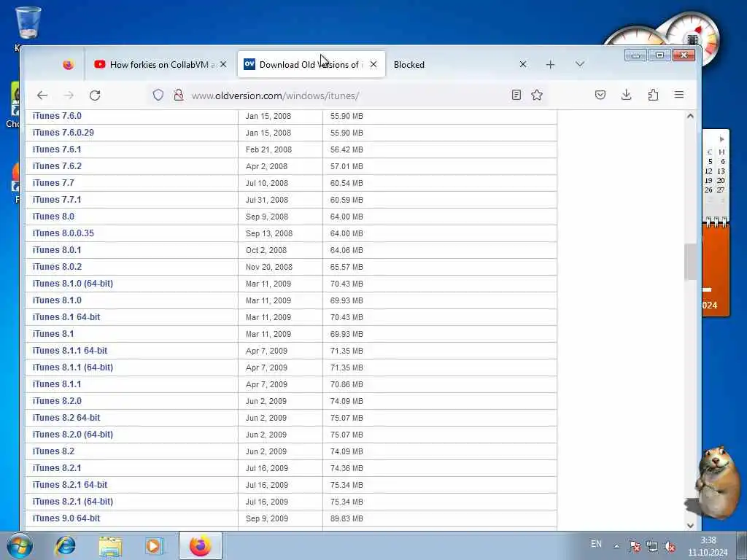Open the iTunes 8.1.0 (64-bit) link
This screenshot has width=747, height=560.
click(x=72, y=284)
